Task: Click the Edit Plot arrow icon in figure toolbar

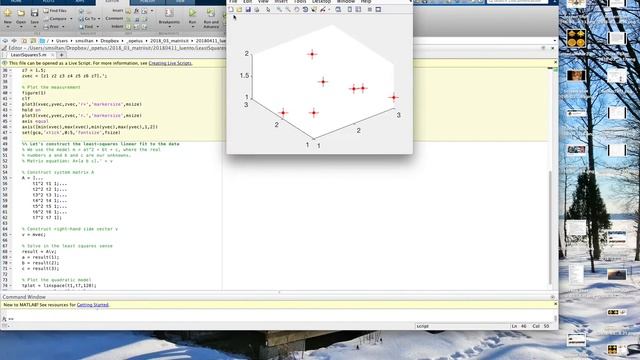Action: pos(268,9)
